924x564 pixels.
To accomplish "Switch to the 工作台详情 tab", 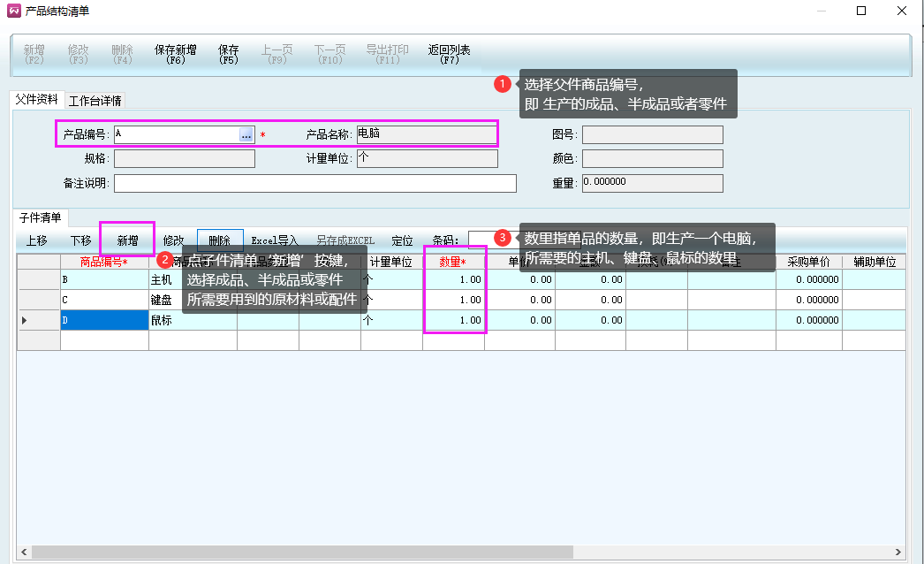I will (x=95, y=100).
